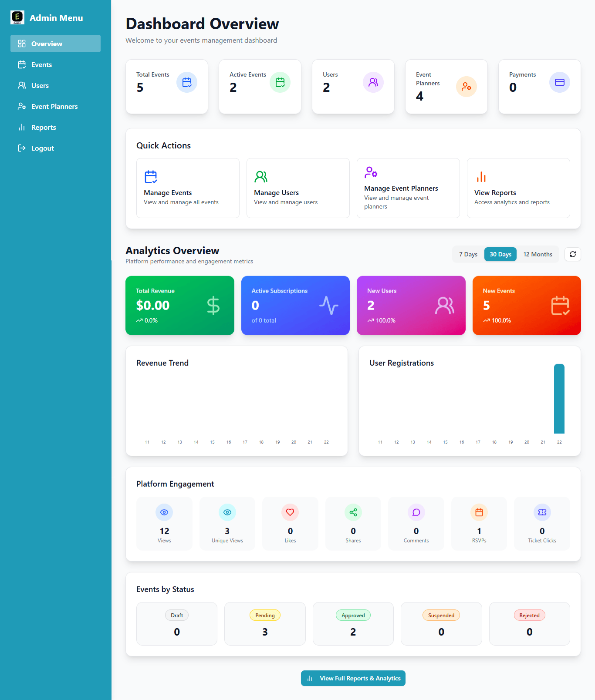Click the Shares icon in Platform Engagement
Viewport: 595px width, 700px height.
pos(353,512)
